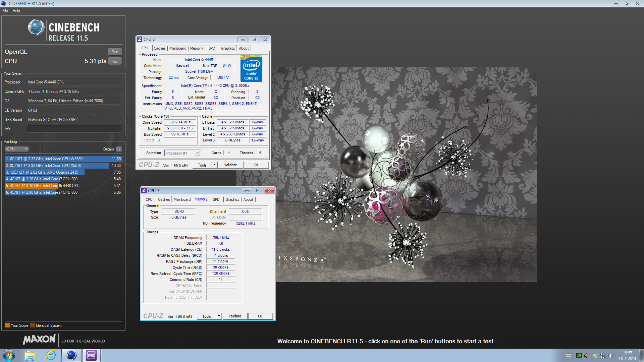
Task: Click the rendered spheres scene image
Action: tap(386, 174)
